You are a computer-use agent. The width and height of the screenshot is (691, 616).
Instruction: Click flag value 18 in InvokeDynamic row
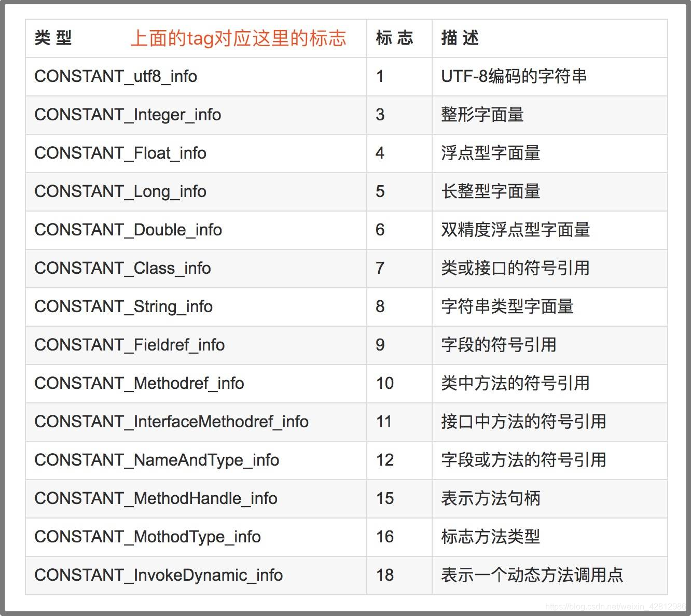click(385, 576)
